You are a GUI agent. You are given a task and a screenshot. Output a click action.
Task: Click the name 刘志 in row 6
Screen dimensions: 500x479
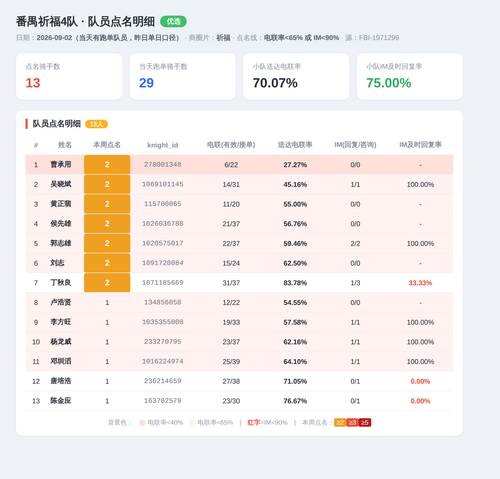point(57,263)
